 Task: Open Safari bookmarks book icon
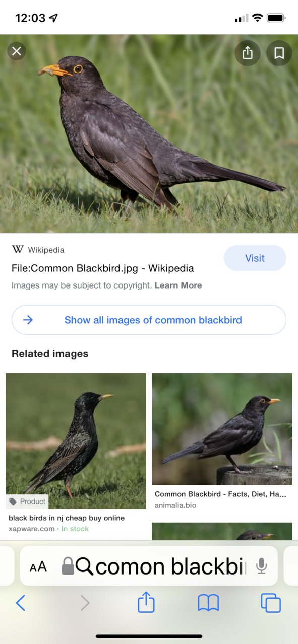(x=208, y=603)
